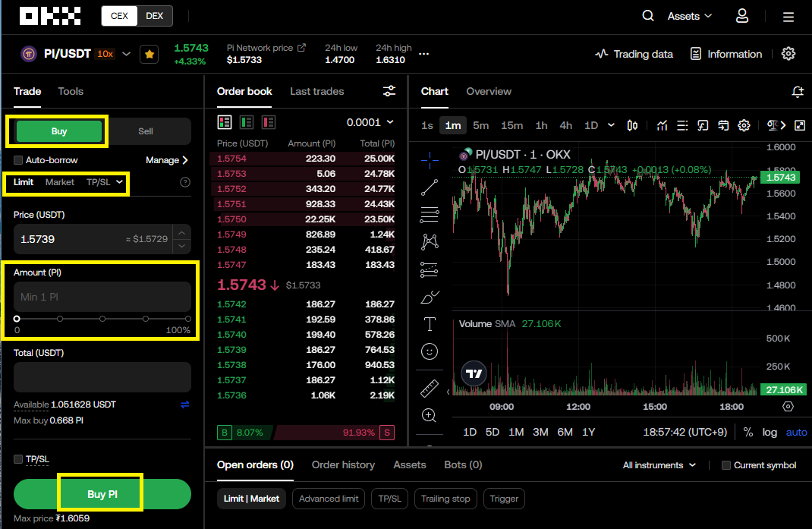The height and width of the screenshot is (529, 812).
Task: Open the Information panel
Action: click(x=726, y=54)
